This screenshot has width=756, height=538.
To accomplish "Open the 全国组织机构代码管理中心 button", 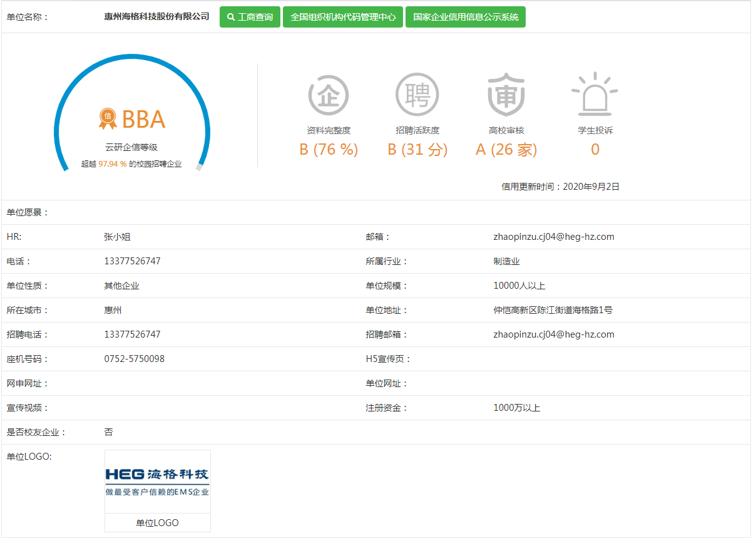I will pyautogui.click(x=343, y=18).
